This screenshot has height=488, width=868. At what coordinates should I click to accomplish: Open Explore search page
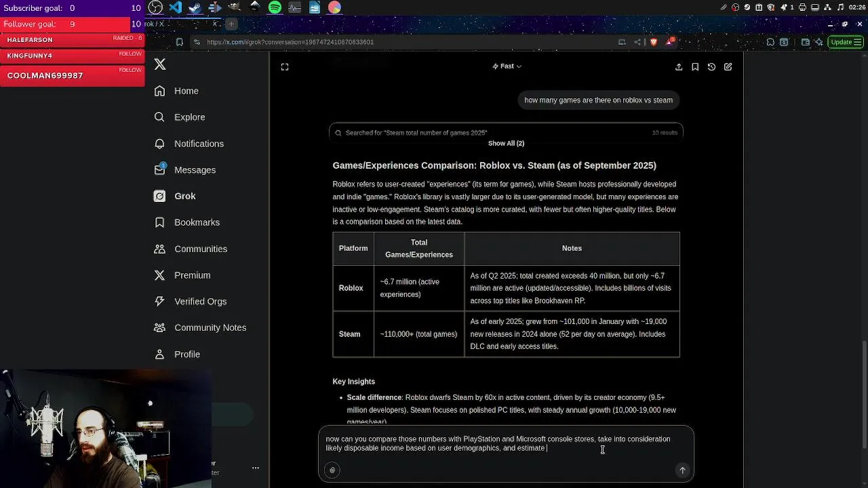click(x=180, y=117)
